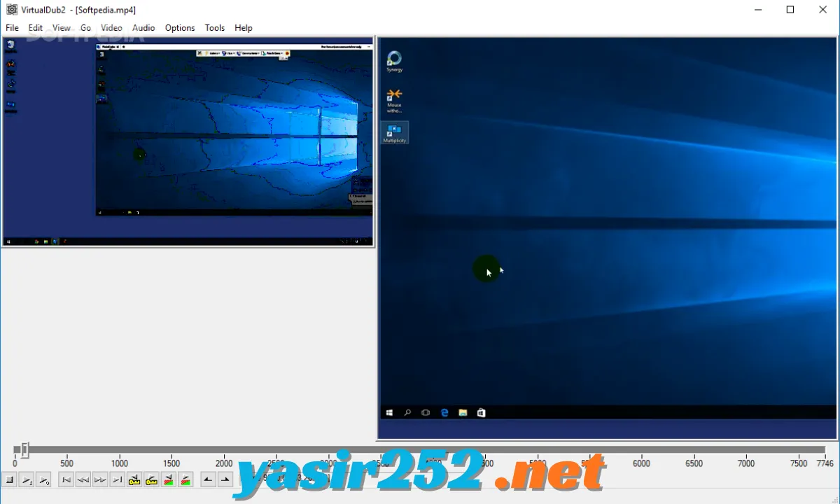Image resolution: width=840 pixels, height=504 pixels.
Task: Set selection start mark-in button
Action: click(x=208, y=479)
